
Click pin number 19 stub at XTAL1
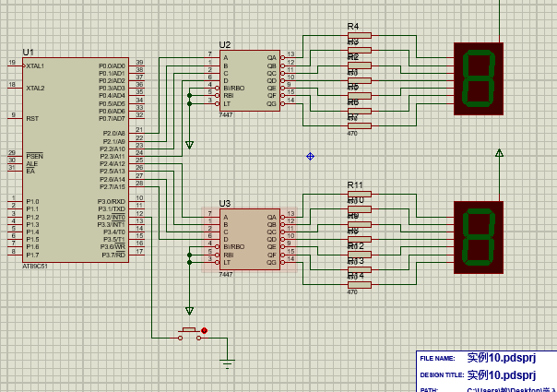coord(15,65)
